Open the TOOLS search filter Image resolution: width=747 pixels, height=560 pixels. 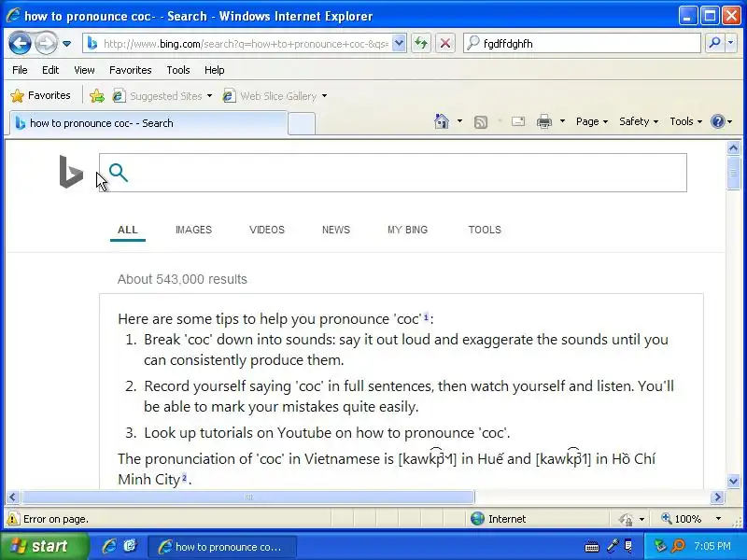pos(485,230)
